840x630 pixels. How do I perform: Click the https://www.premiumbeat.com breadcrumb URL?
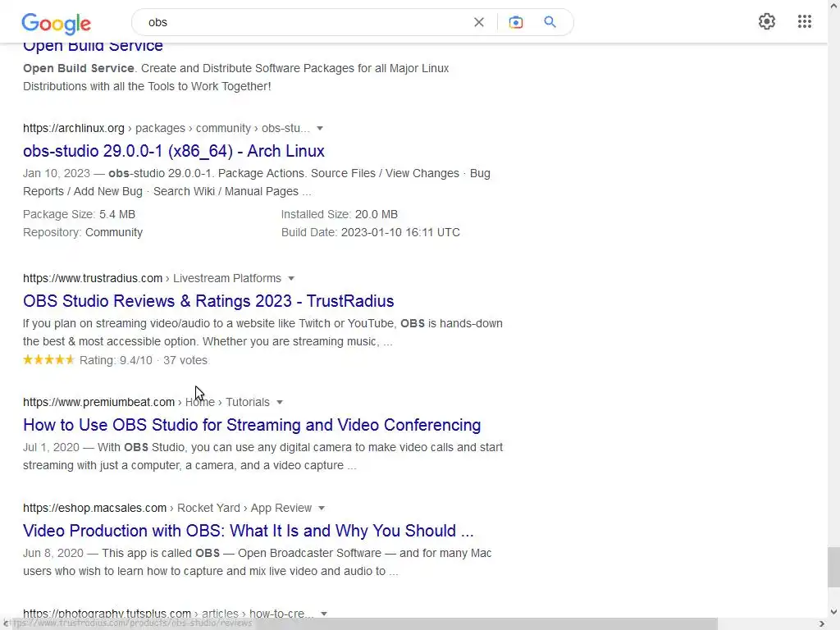point(98,402)
